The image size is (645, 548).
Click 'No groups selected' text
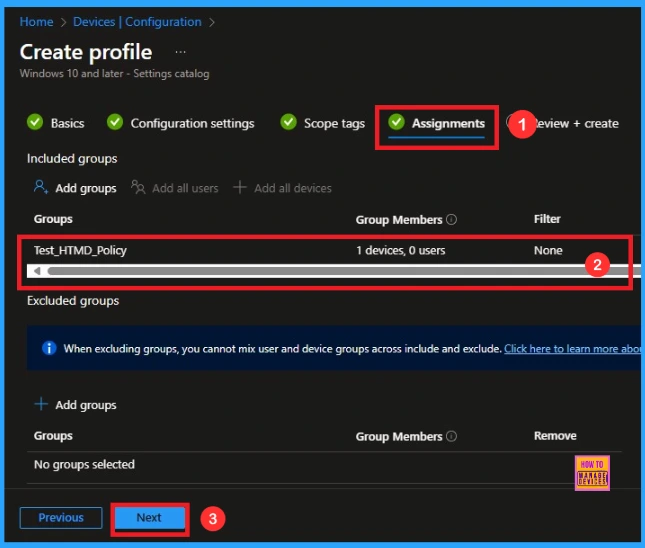pos(84,464)
